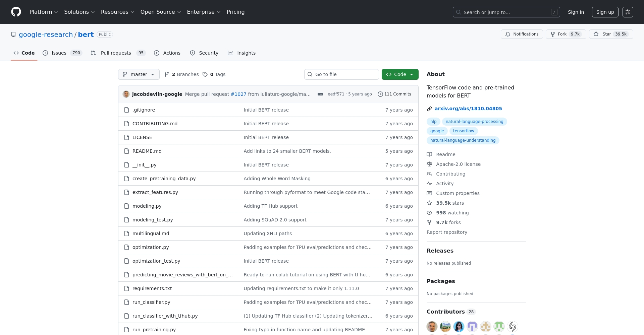644x335 pixels.
Task: Open commit hash eedf571
Action: (x=336, y=94)
